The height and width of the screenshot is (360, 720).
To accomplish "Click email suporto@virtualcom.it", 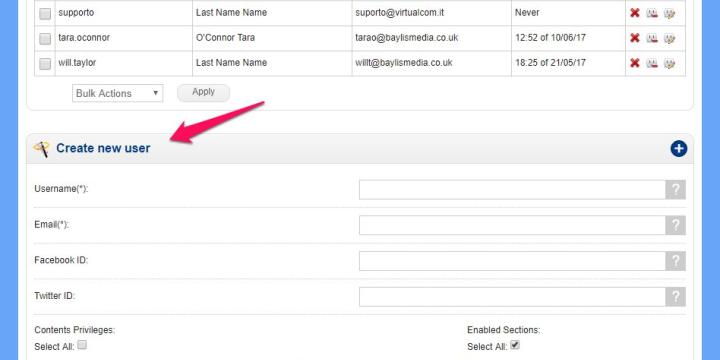I will (x=399, y=13).
